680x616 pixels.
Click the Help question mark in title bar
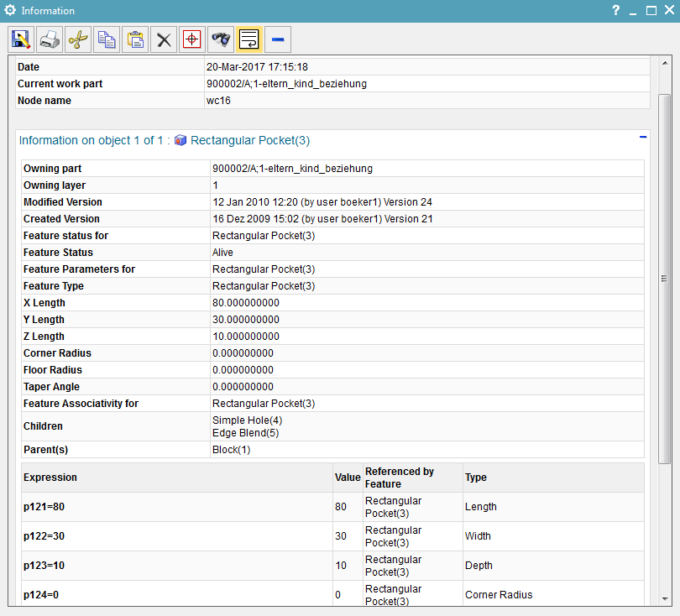pos(616,10)
